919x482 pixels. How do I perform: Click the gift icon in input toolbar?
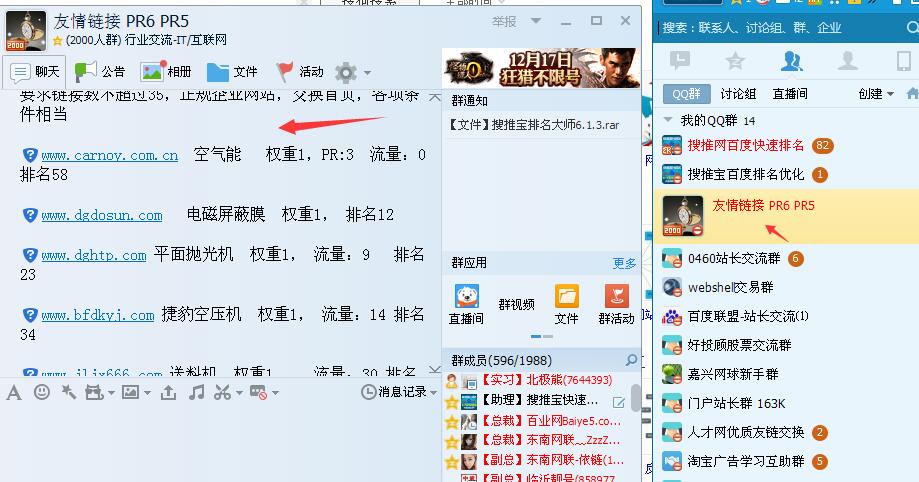(x=94, y=392)
